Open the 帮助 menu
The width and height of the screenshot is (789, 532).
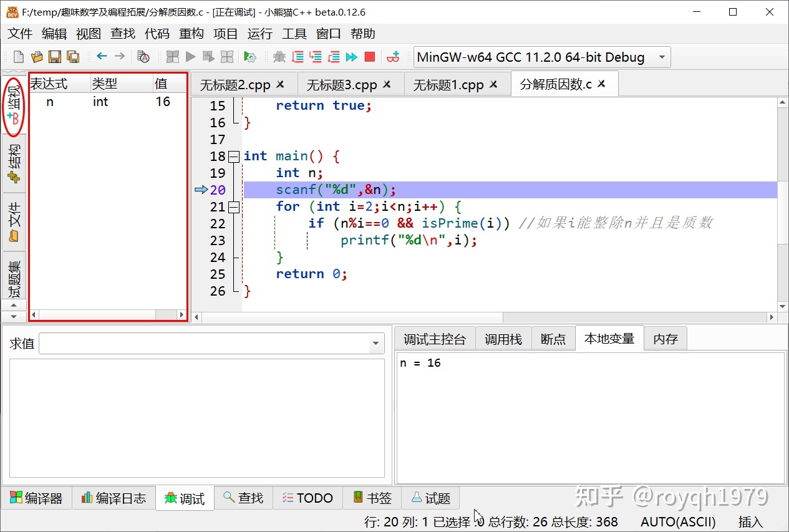click(363, 34)
